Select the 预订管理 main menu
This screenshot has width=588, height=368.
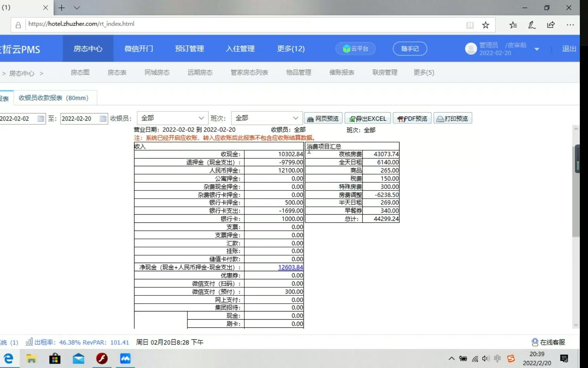(190, 49)
